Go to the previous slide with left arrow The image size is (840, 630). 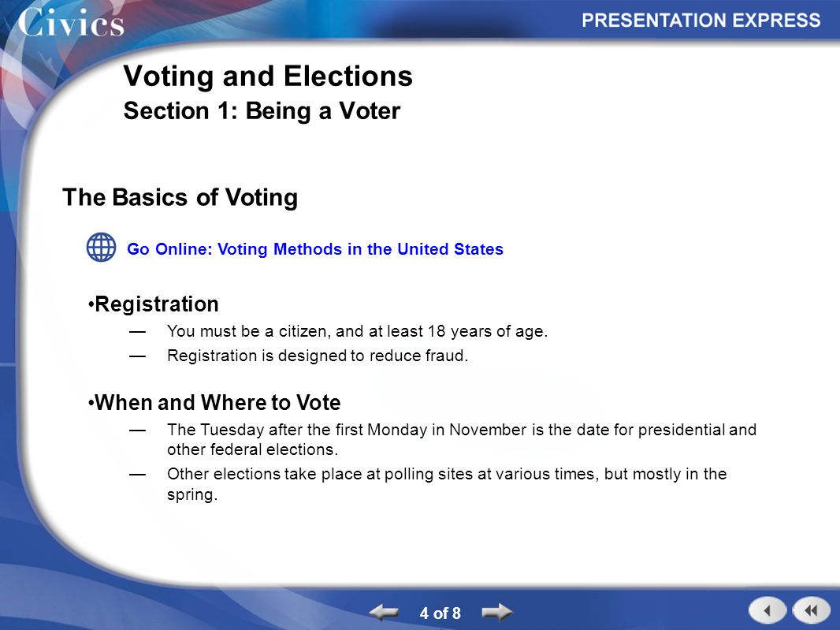coord(384,612)
